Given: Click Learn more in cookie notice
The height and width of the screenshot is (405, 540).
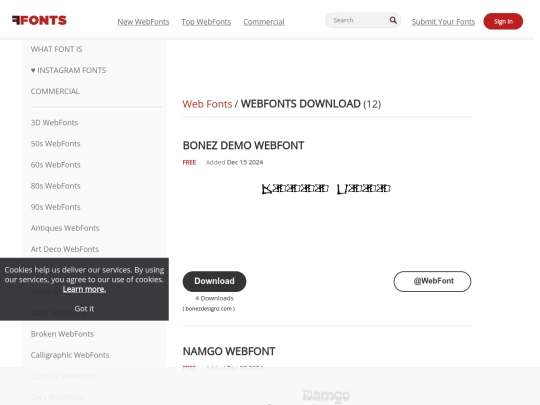Looking at the screenshot, I should pos(84,289).
